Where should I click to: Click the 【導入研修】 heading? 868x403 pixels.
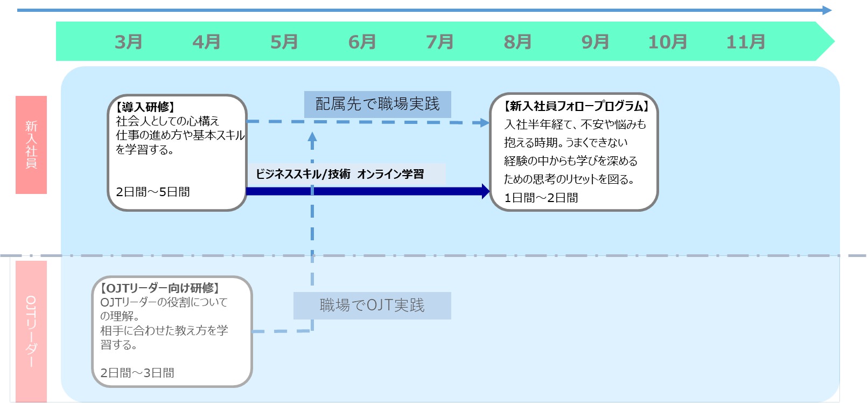coord(145,107)
